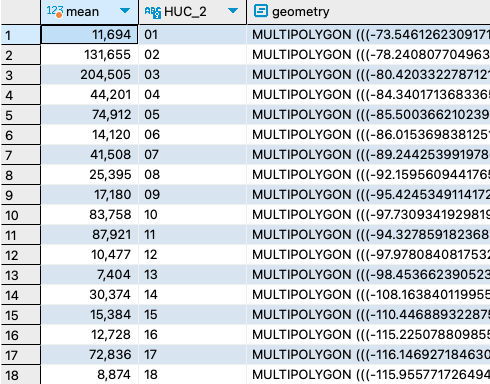Click geometry cell starting with -98.453
The image size is (490, 384).
[x=369, y=275]
